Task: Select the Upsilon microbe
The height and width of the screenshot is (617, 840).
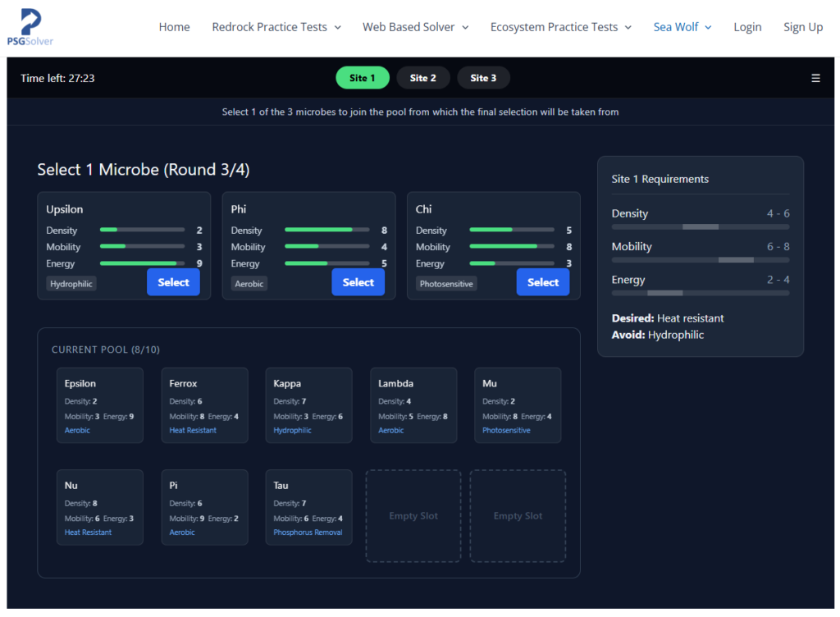Action: point(173,282)
